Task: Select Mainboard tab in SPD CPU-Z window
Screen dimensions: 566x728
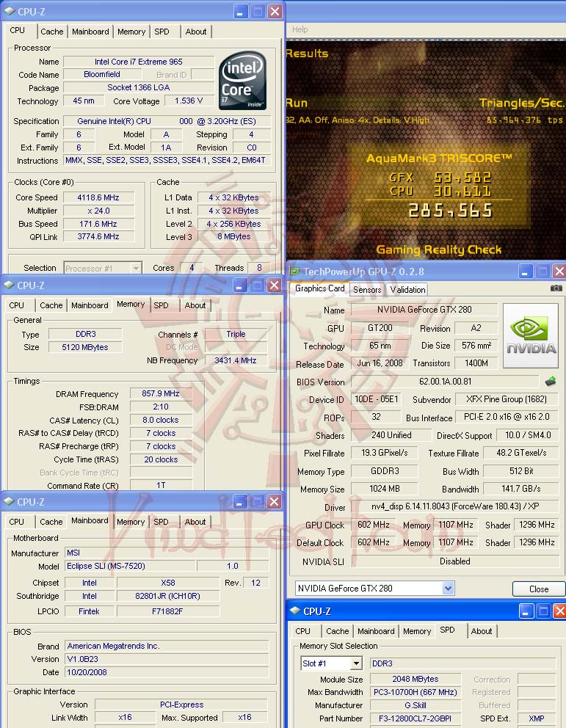Action: click(376, 631)
